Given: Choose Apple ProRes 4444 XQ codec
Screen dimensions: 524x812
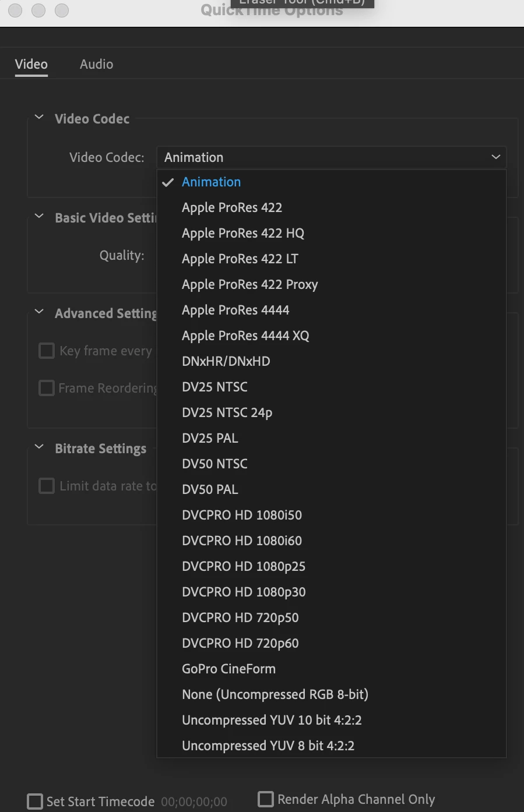Looking at the screenshot, I should (x=331, y=336).
